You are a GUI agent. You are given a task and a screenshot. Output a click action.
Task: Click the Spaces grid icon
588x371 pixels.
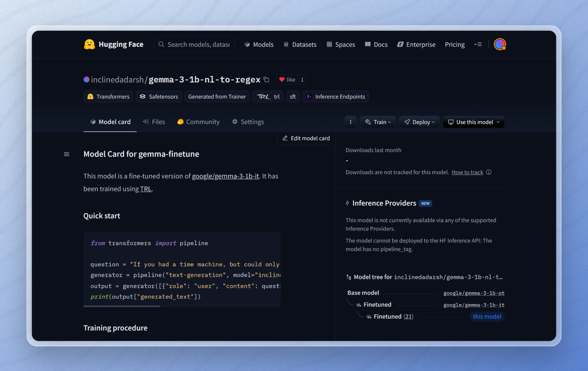point(329,44)
